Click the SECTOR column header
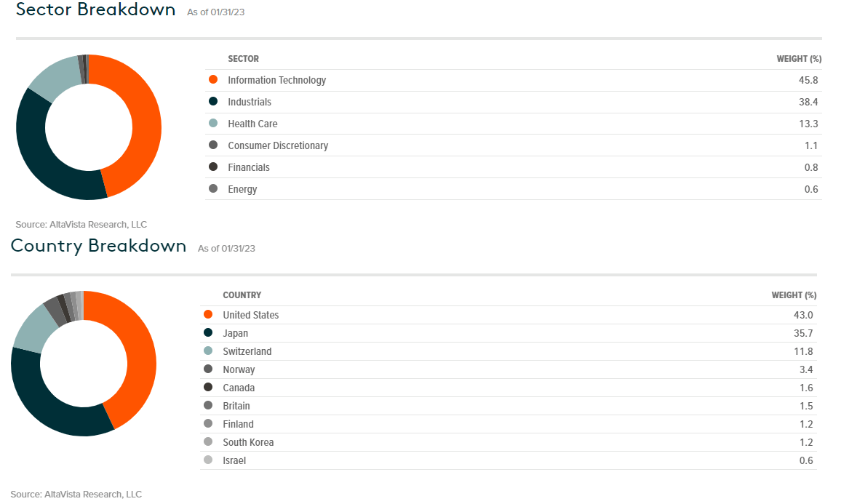 tap(243, 59)
